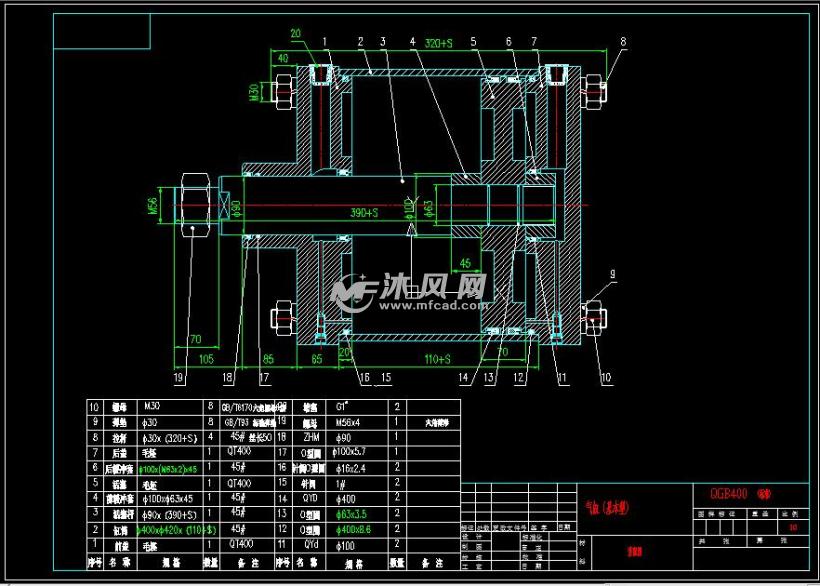The height and width of the screenshot is (586, 820).
Task: Click the φ90 specification cell in row 18
Action: click(344, 438)
